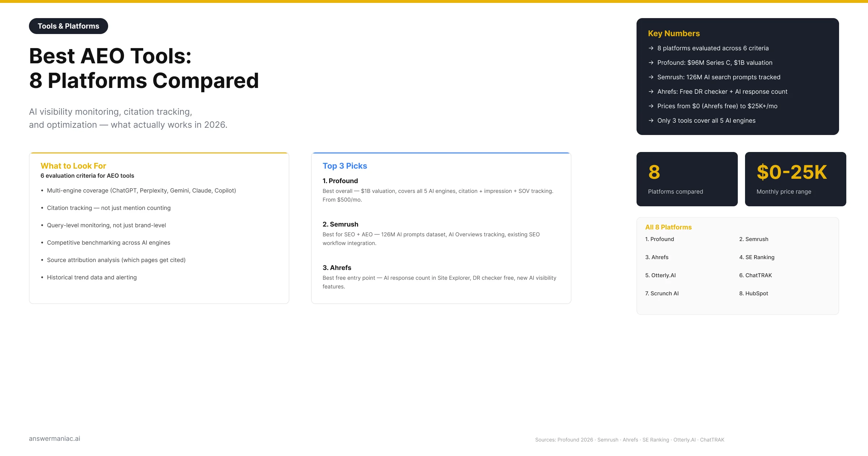Click the 'Best for SEO + AEO' description
The height and width of the screenshot is (456, 868).
coord(431,239)
